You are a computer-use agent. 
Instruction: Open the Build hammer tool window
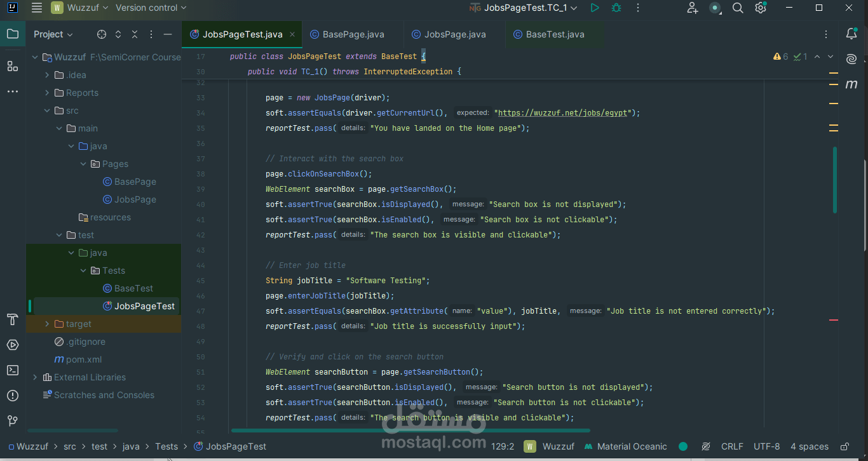click(13, 319)
